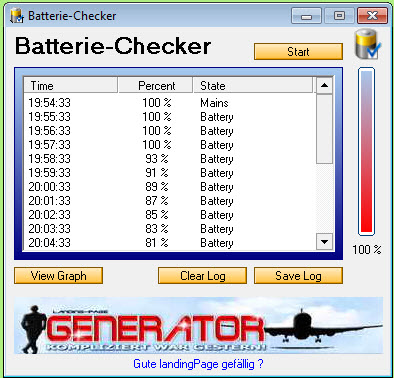The height and width of the screenshot is (378, 394).
Task: Click the Start button
Action: coord(298,52)
